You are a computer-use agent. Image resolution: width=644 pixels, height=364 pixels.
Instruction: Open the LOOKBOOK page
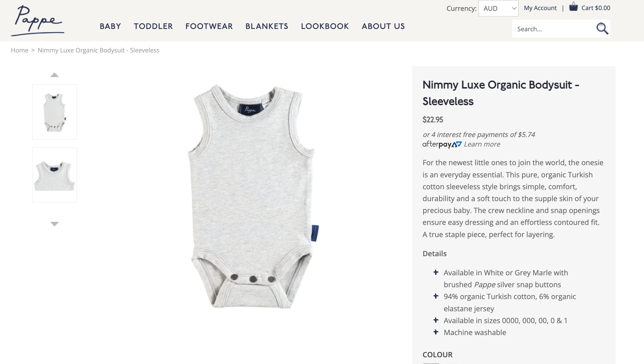(x=325, y=26)
